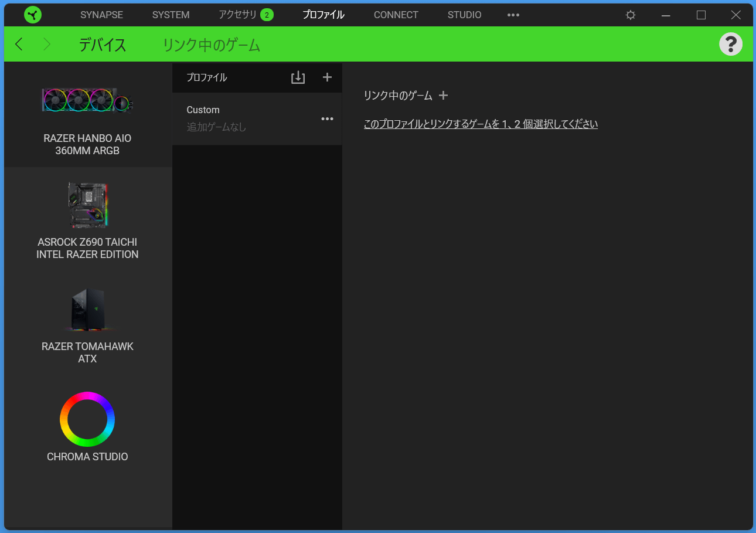The height and width of the screenshot is (533, 756).
Task: Add a linked game with plus icon
Action: pyautogui.click(x=443, y=95)
